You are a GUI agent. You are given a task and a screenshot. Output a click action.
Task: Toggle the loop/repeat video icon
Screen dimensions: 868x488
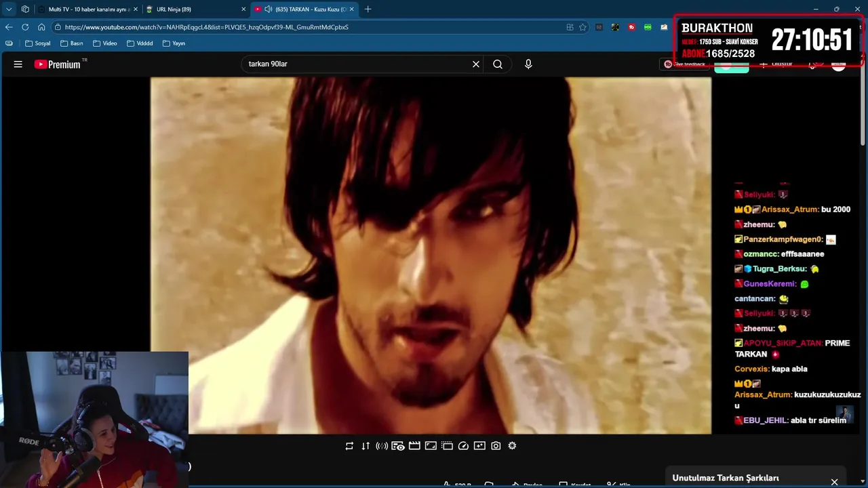(x=349, y=446)
